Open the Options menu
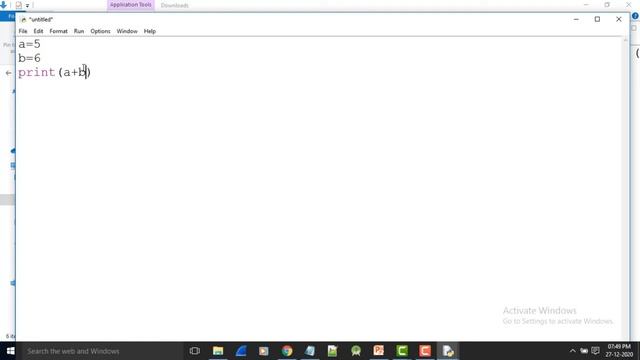 coord(100,31)
